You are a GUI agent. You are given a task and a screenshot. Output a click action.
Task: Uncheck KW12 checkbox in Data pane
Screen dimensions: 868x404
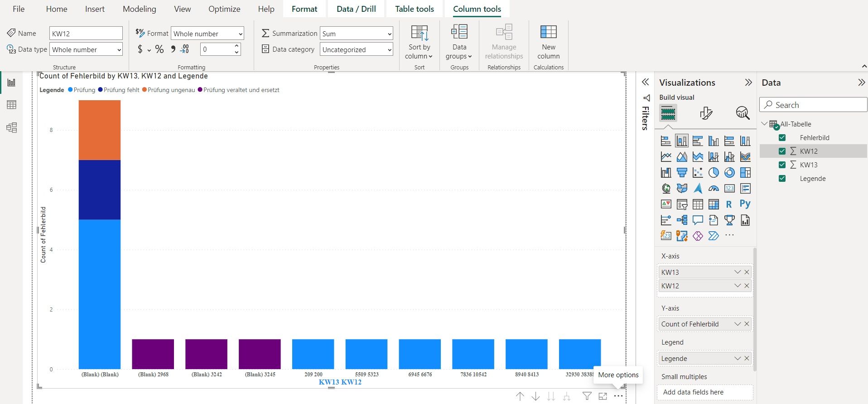click(x=782, y=151)
